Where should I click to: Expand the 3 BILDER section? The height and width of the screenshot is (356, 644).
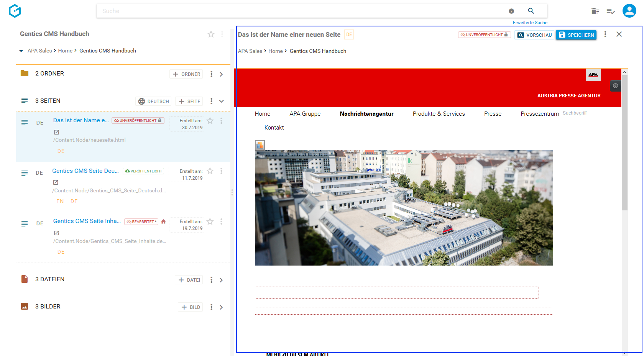point(221,307)
